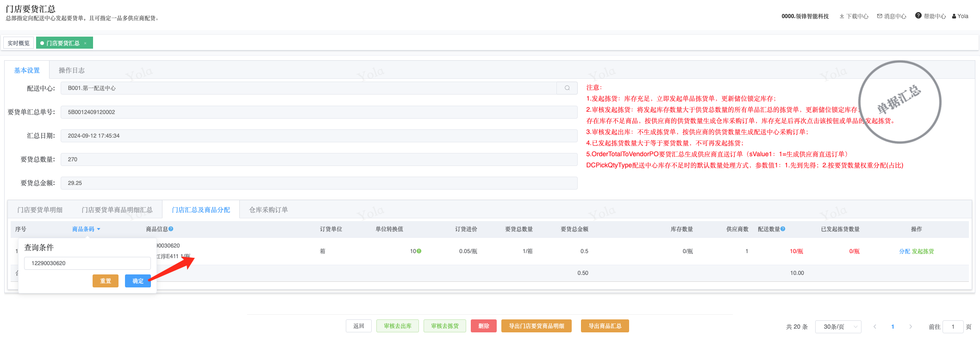980x337 pixels.
Task: Click the 商品条码 column header
Action: [83, 229]
